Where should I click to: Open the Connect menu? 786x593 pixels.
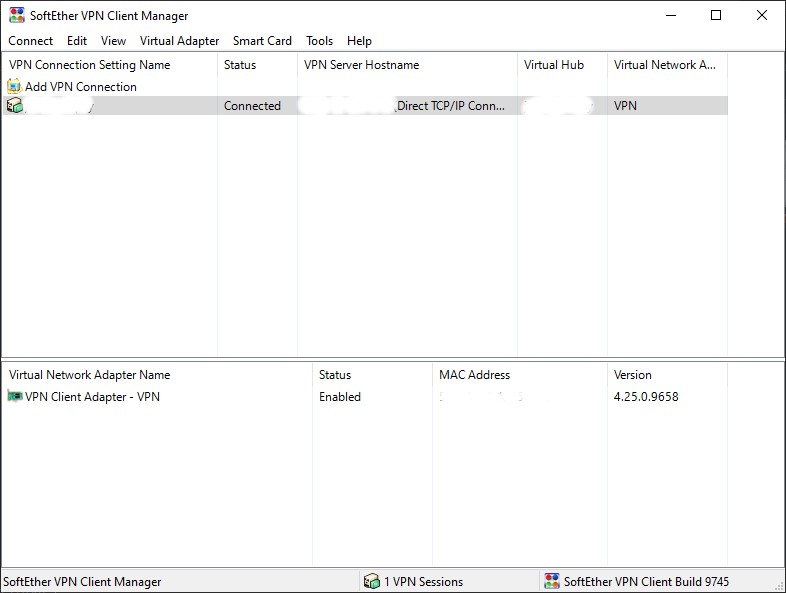(x=31, y=41)
